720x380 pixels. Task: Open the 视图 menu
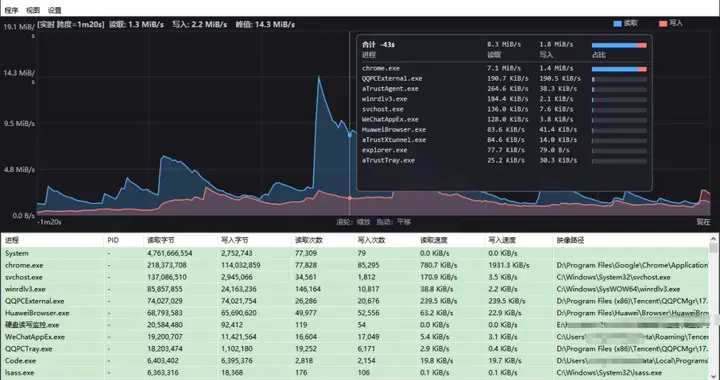click(33, 10)
